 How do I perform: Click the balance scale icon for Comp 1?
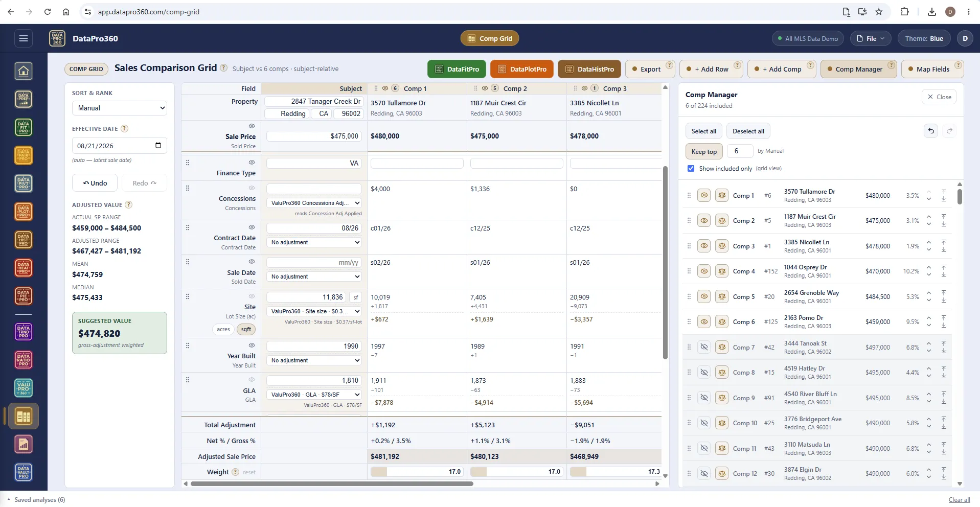point(722,195)
